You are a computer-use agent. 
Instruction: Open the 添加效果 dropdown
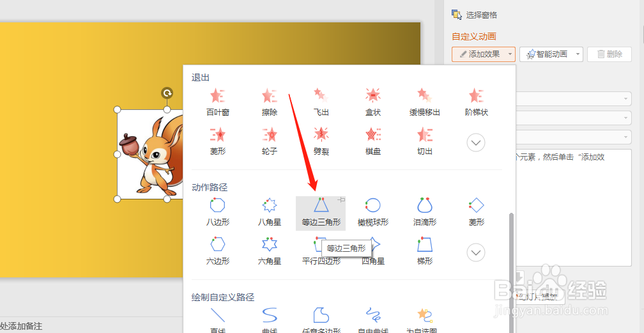pos(484,54)
